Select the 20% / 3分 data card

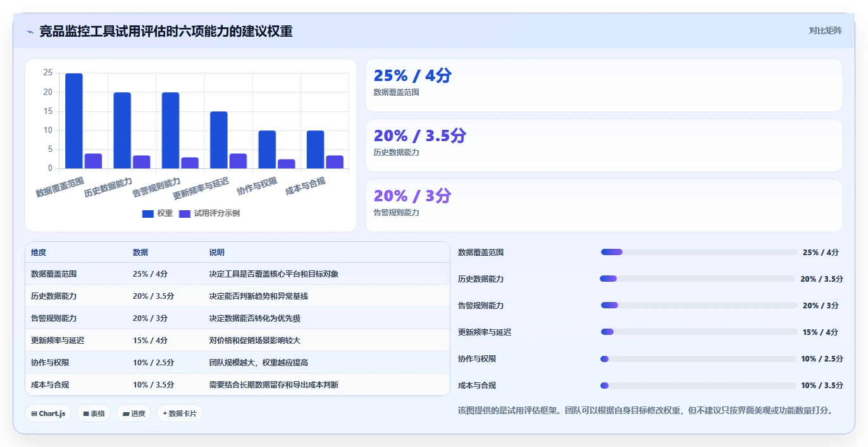604,205
